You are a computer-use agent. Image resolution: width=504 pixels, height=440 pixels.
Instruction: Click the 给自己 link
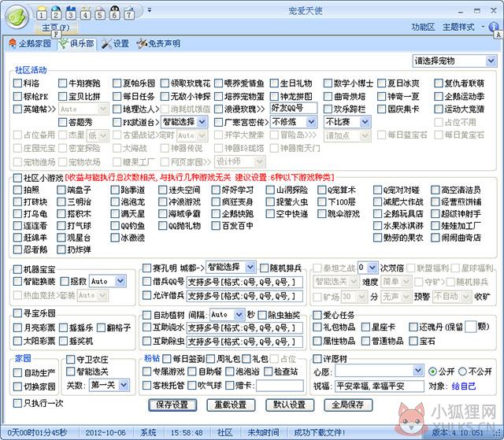(464, 386)
